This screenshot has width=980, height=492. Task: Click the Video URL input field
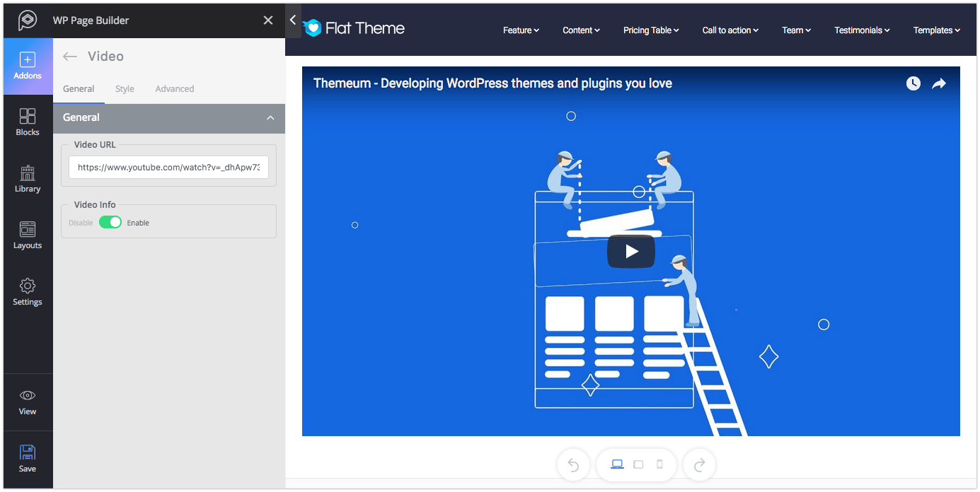point(168,168)
